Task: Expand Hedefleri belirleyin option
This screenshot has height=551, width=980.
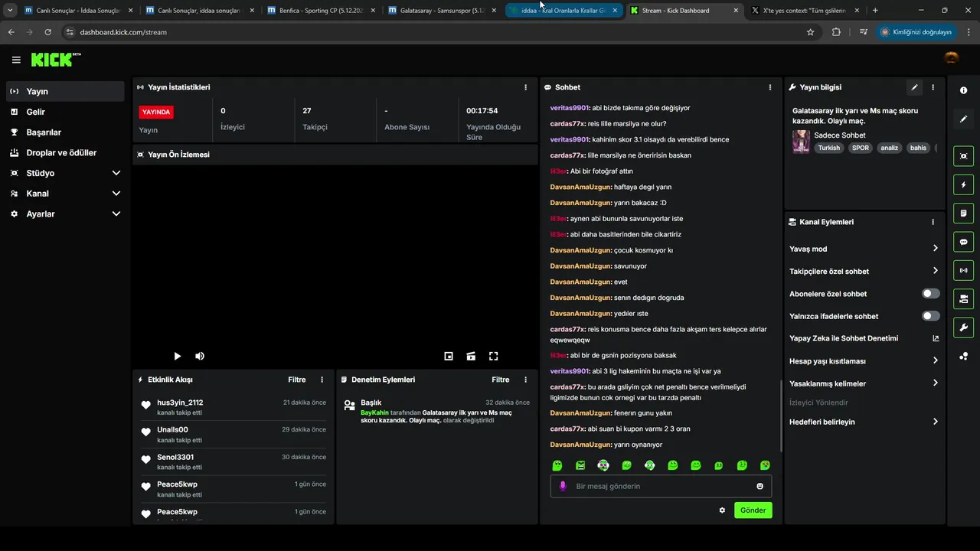Action: 864,422
